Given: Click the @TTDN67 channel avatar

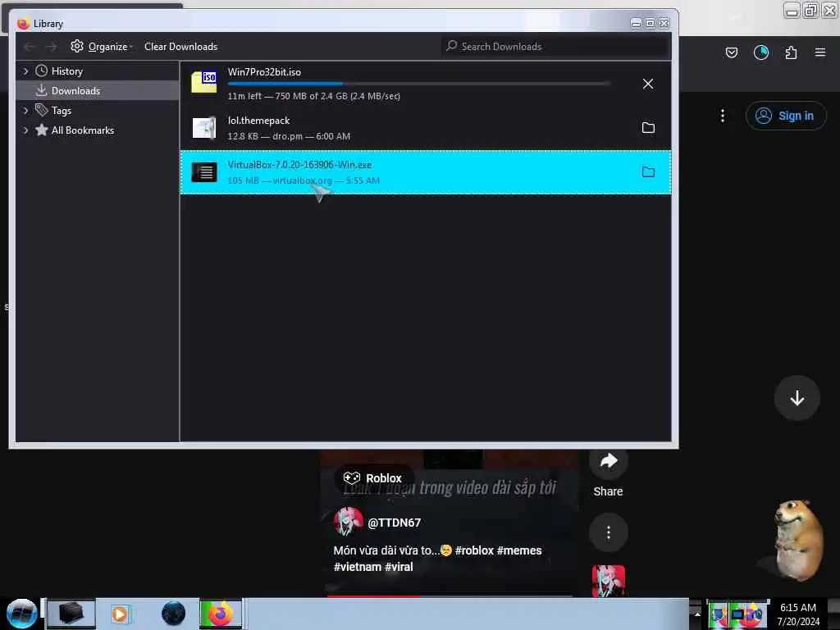Looking at the screenshot, I should [x=348, y=521].
